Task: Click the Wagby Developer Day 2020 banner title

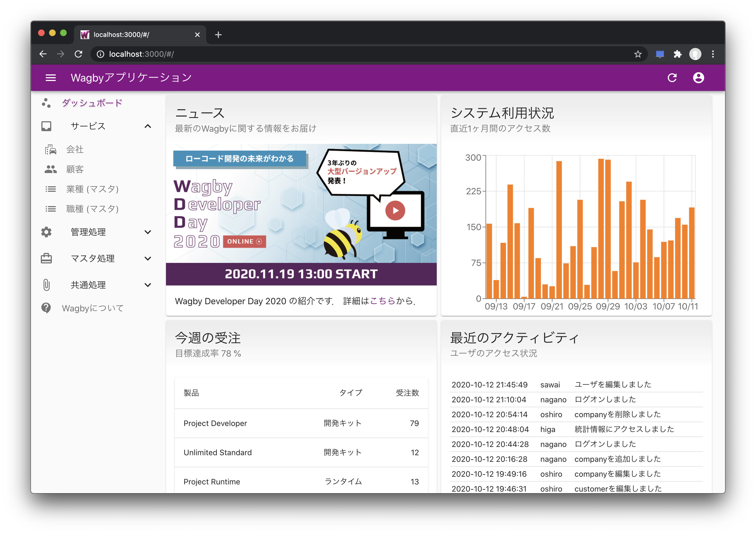Action: tap(217, 213)
